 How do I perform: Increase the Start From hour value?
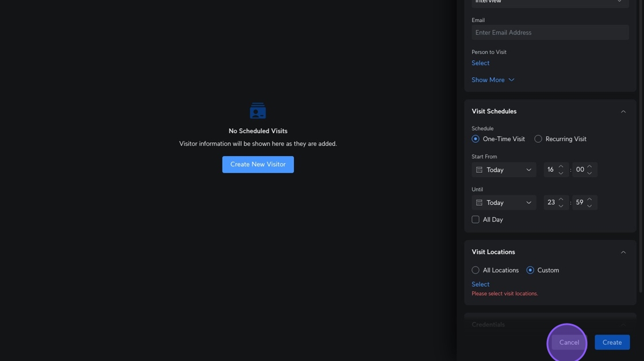(x=561, y=166)
